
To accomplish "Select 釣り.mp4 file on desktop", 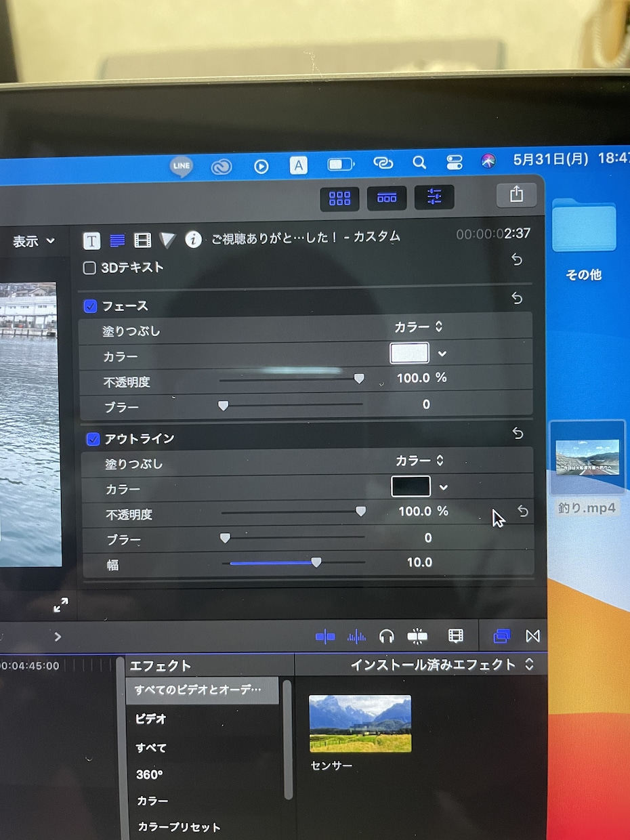I will 587,457.
